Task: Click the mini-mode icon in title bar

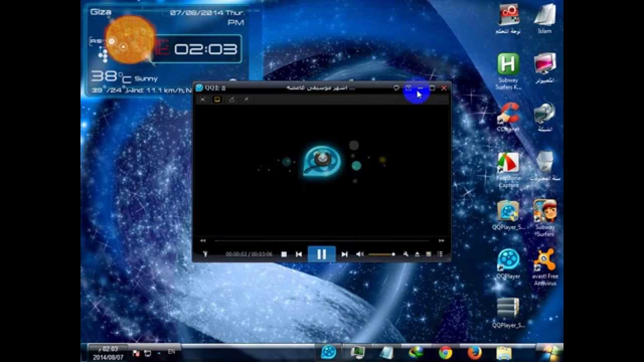Action: (409, 88)
